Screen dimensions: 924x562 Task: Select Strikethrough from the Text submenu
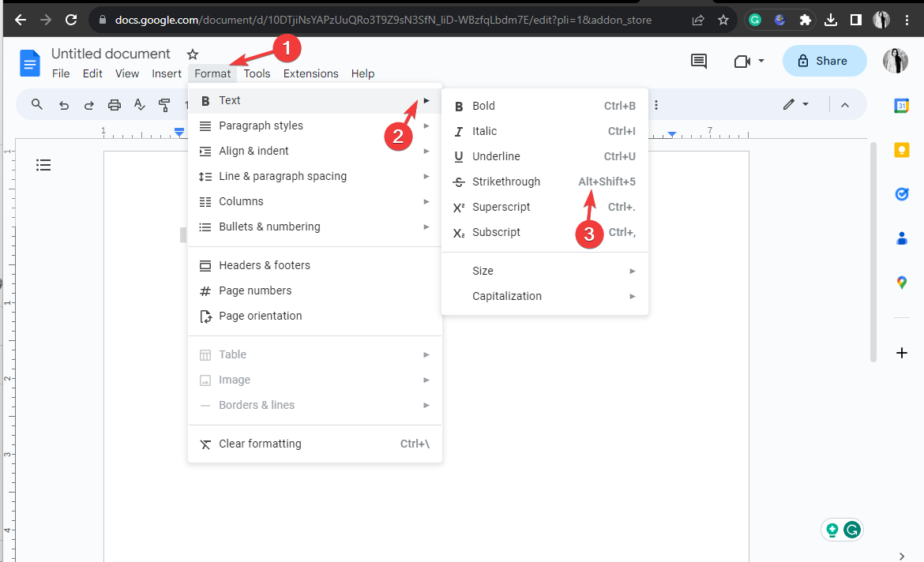(505, 182)
